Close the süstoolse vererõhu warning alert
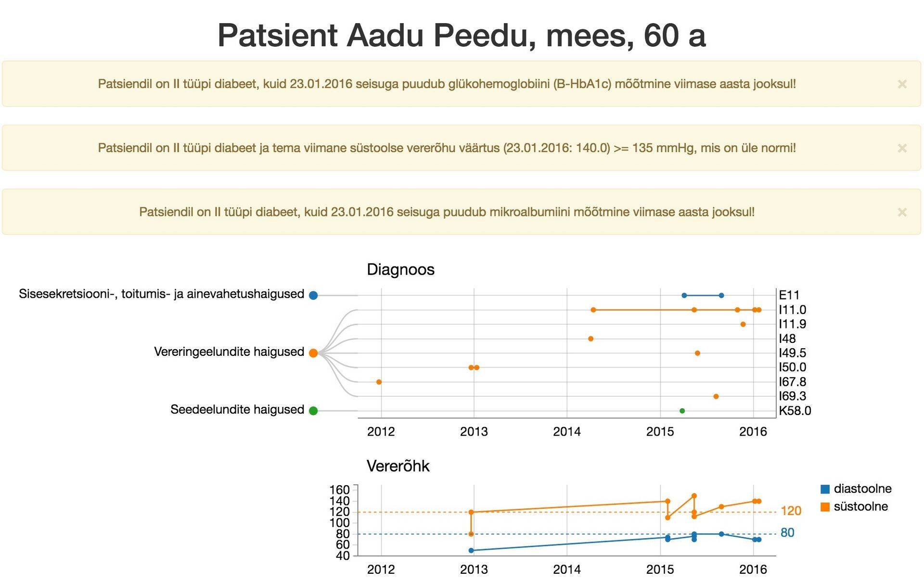 [902, 148]
